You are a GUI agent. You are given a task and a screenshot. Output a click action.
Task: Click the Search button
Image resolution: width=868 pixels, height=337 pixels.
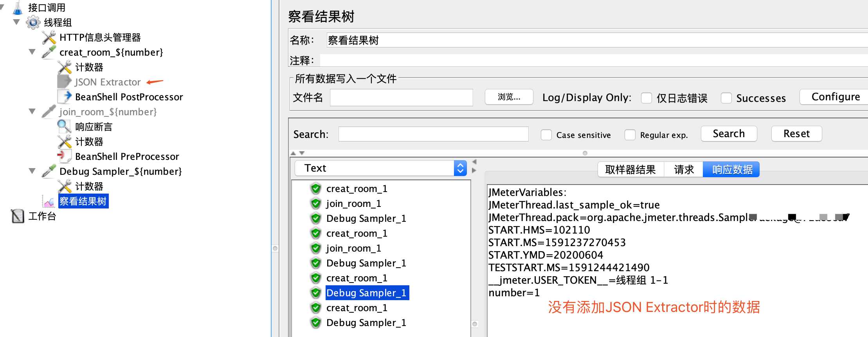click(x=729, y=134)
